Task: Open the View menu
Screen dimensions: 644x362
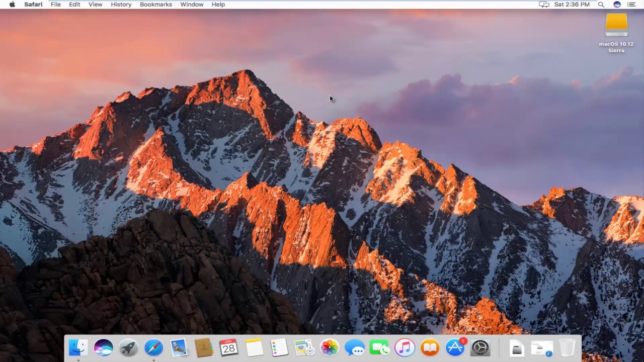Action: point(95,5)
